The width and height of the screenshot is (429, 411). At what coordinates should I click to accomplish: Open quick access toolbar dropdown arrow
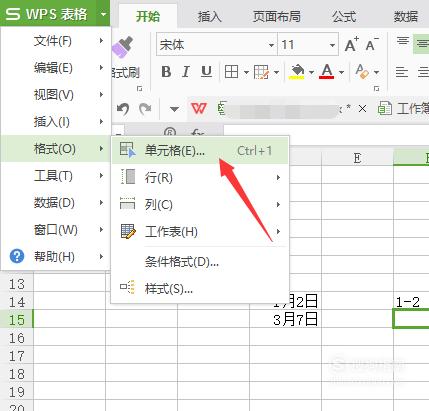click(x=174, y=109)
